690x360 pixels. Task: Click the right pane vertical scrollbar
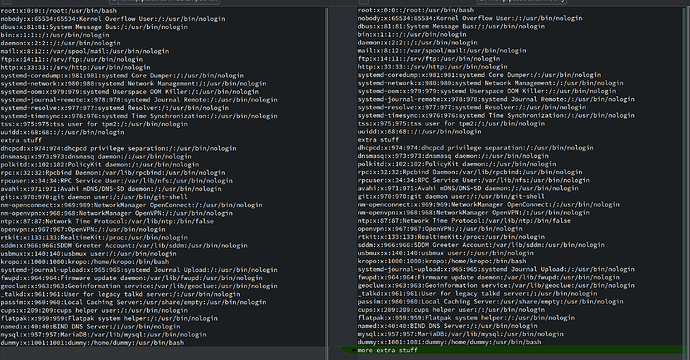tap(684, 183)
